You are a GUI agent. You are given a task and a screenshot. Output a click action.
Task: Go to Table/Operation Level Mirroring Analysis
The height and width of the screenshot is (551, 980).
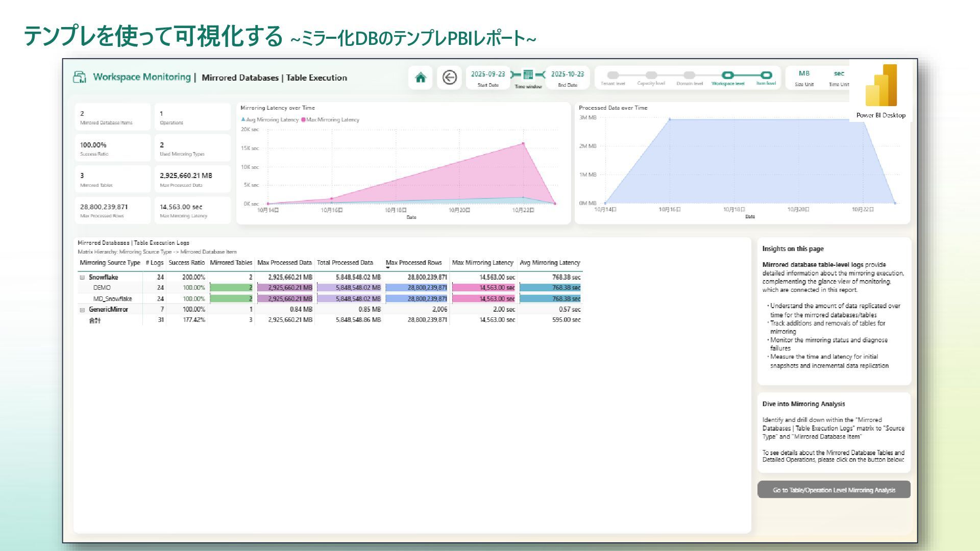(x=834, y=490)
